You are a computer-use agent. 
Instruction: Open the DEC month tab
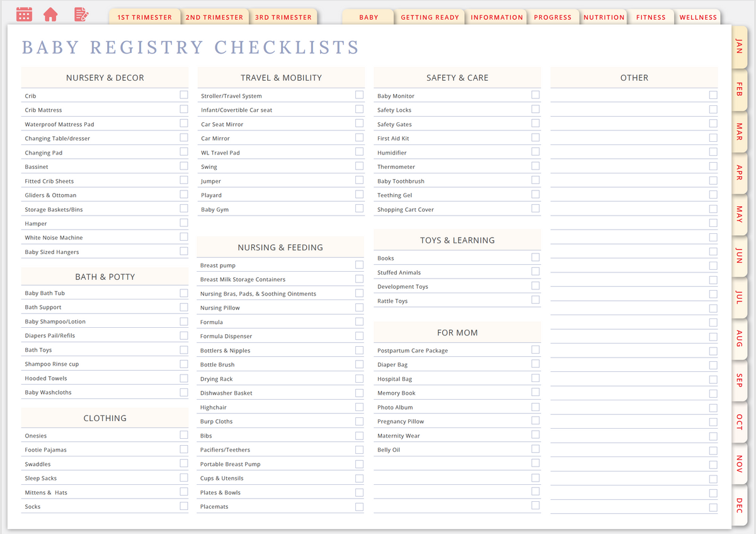[738, 504]
